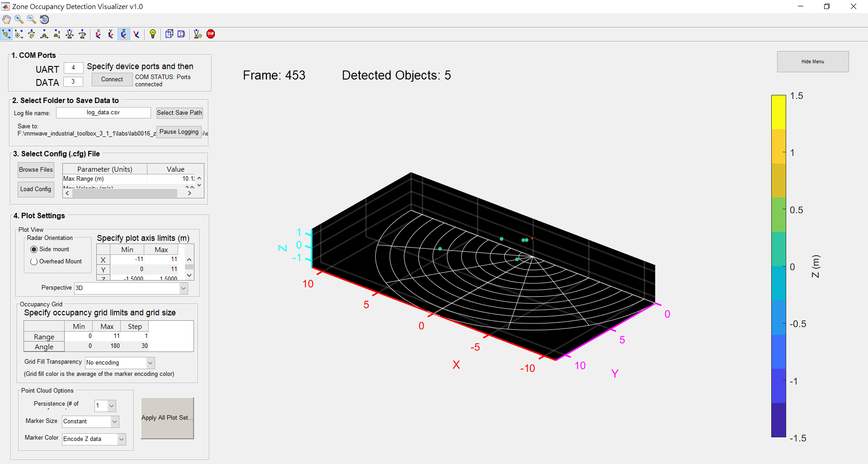Set principal axis to Z

(x=123, y=34)
